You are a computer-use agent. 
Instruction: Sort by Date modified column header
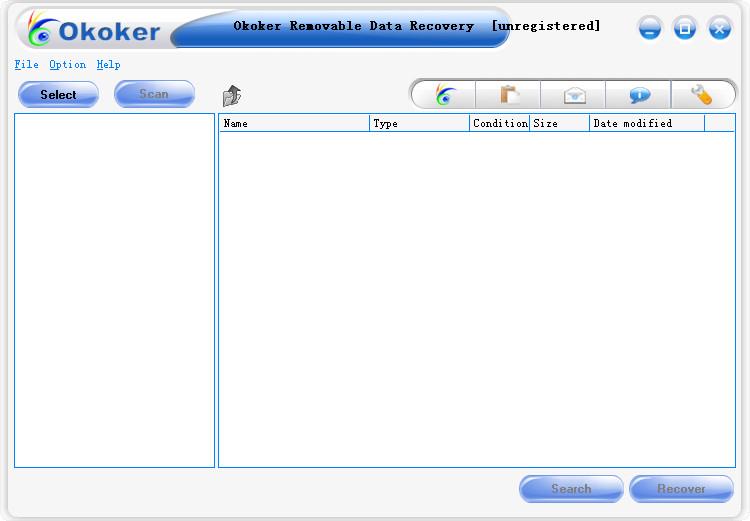pyautogui.click(x=647, y=123)
